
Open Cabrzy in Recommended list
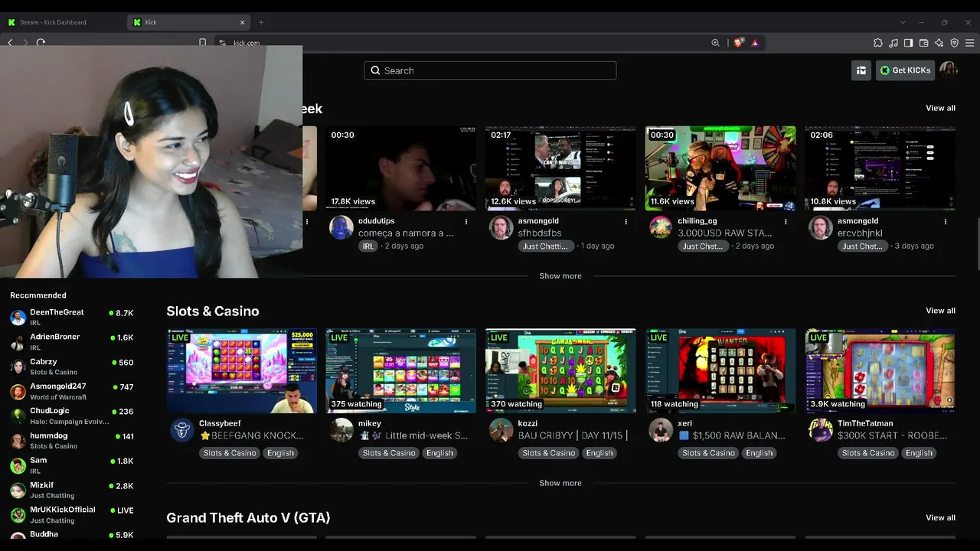click(71, 366)
